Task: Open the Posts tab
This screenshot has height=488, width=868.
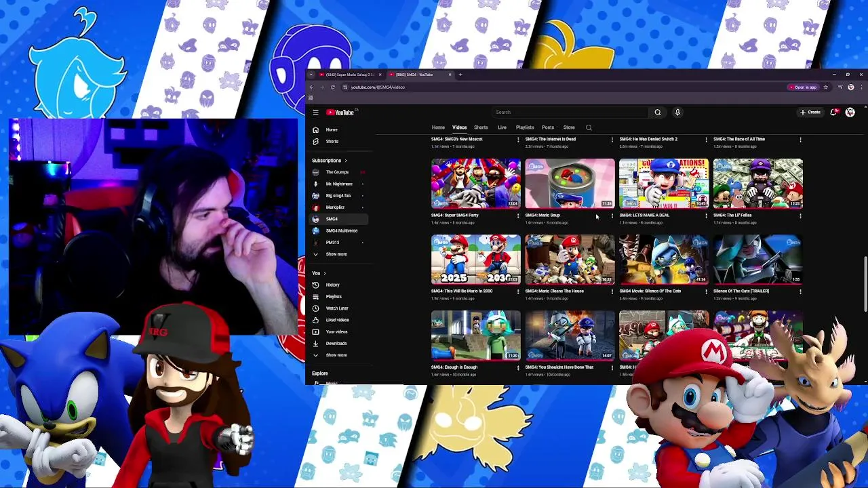Action: click(548, 127)
